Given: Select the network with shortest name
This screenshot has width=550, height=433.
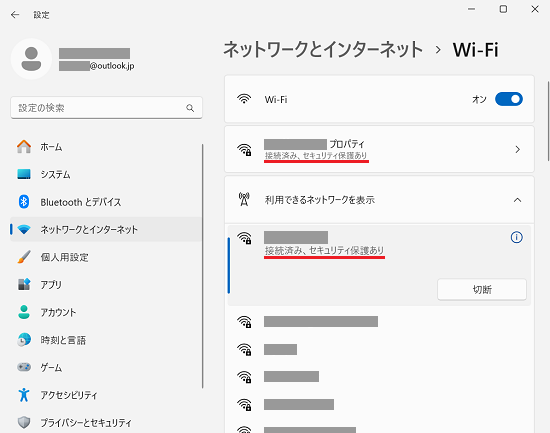Looking at the screenshot, I should point(379,349).
